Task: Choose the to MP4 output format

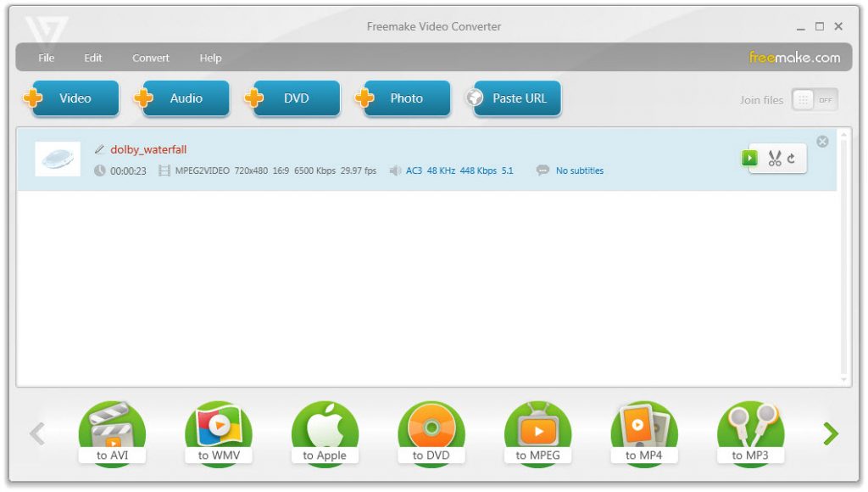Action: (644, 433)
